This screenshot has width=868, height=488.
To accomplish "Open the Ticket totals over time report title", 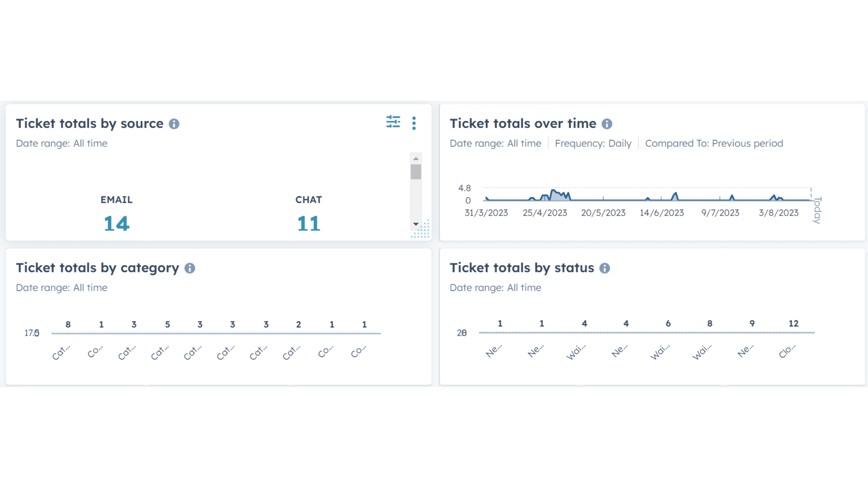I will (523, 123).
